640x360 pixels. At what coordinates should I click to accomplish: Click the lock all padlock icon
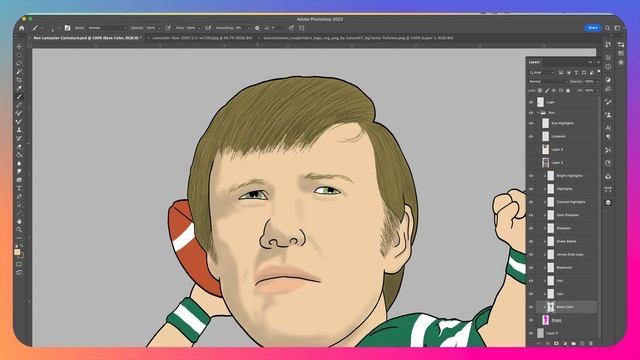[568, 90]
